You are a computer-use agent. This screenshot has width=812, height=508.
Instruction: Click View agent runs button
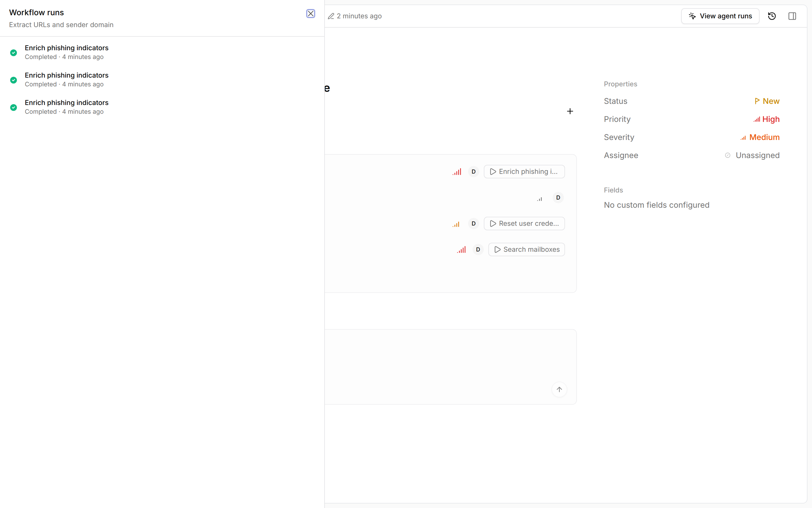click(x=720, y=16)
